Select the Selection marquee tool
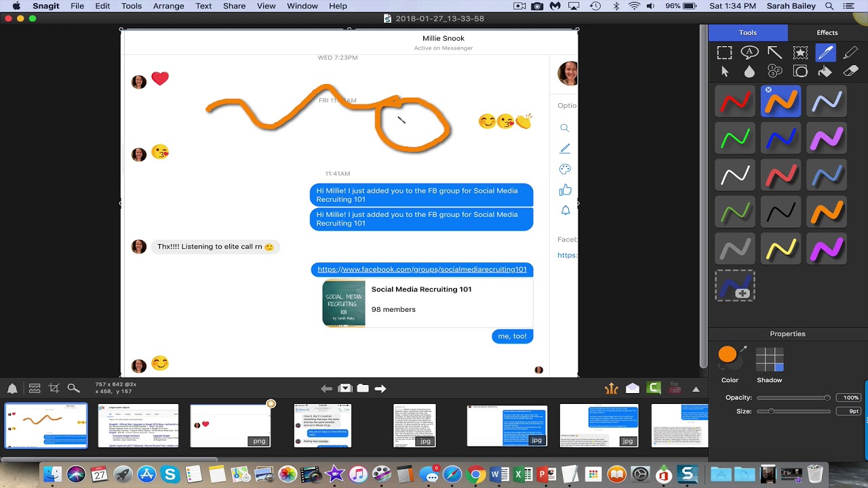 pos(724,53)
